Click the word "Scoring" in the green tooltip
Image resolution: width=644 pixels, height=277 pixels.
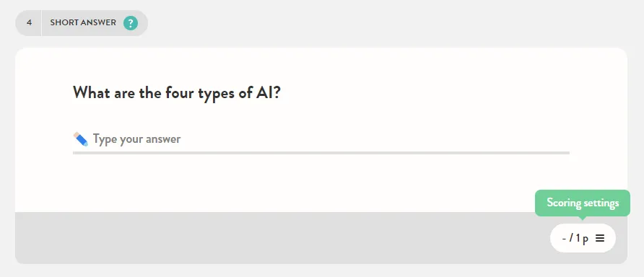(x=564, y=203)
